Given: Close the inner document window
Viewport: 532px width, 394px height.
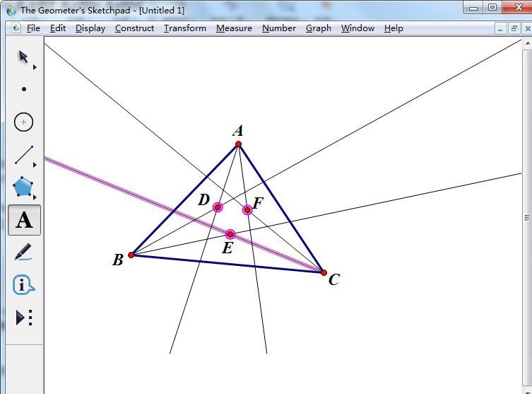Looking at the screenshot, I should tap(527, 29).
